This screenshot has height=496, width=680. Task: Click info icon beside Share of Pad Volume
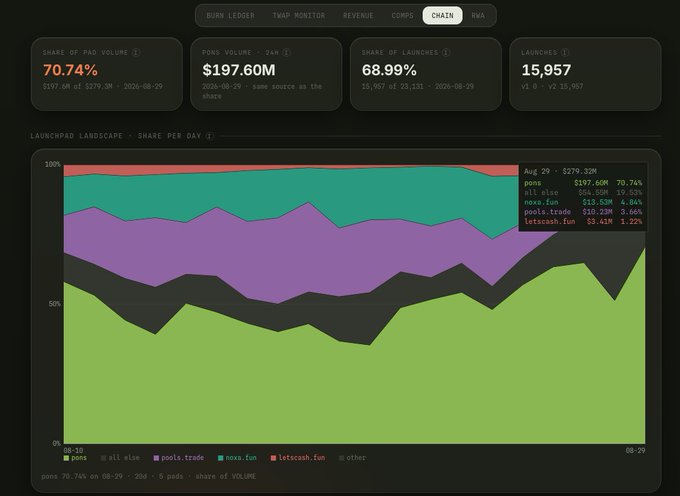(x=136, y=52)
